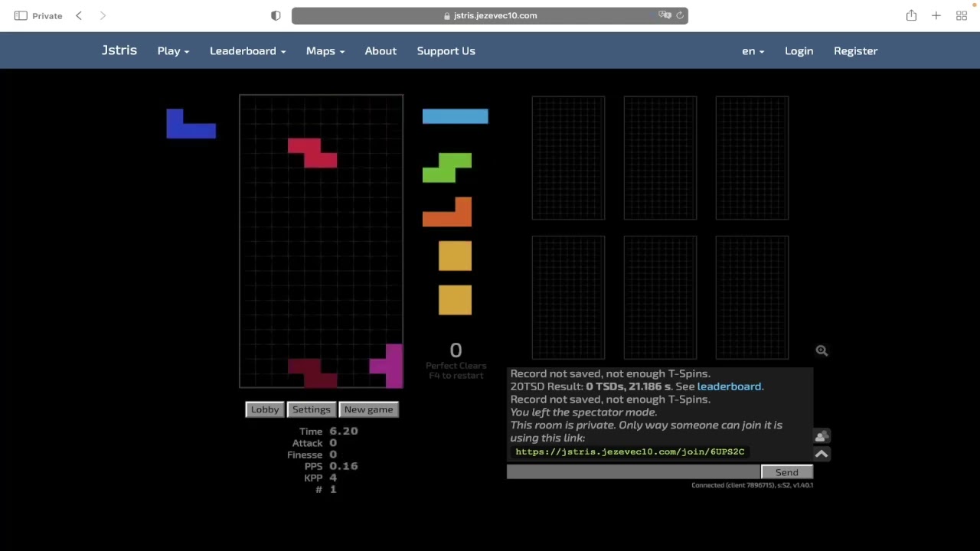Go forward with the Safari forward arrow

point(103,15)
